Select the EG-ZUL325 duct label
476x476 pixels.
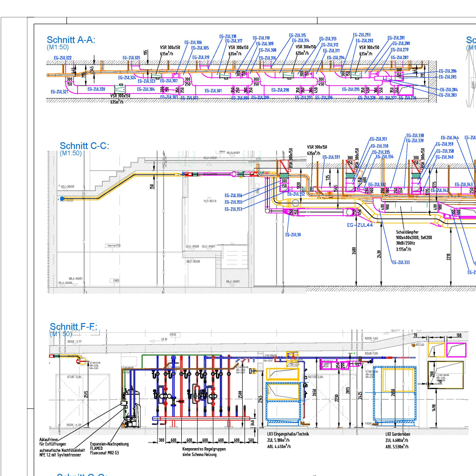(131, 58)
